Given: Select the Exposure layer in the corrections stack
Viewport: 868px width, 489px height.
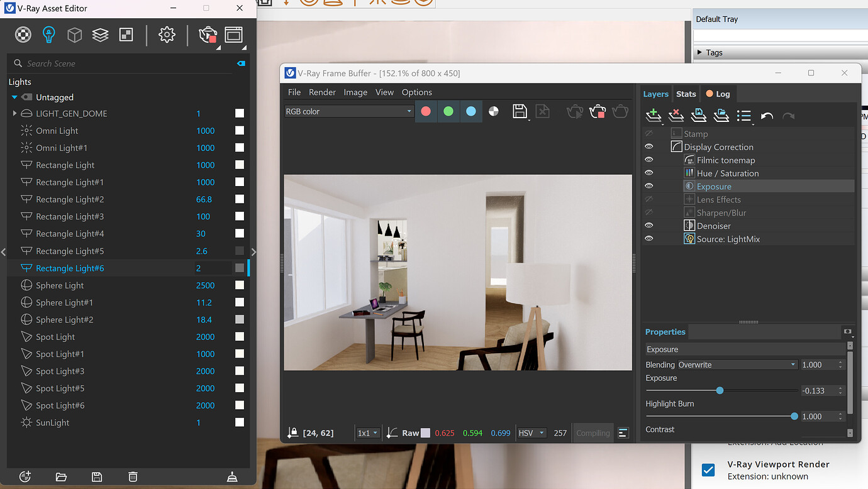Looking at the screenshot, I should (x=714, y=185).
